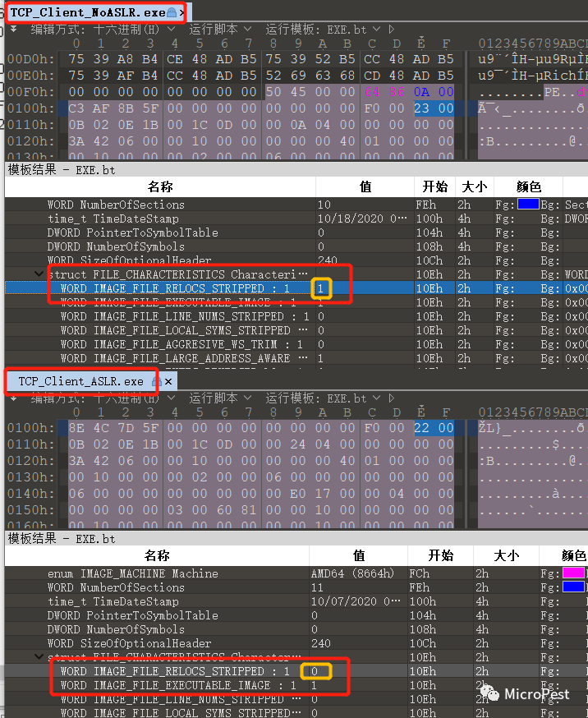Screen dimensions: 588x718
Task: Select WORD NumberOfSections row with value 11
Action: 296,587
